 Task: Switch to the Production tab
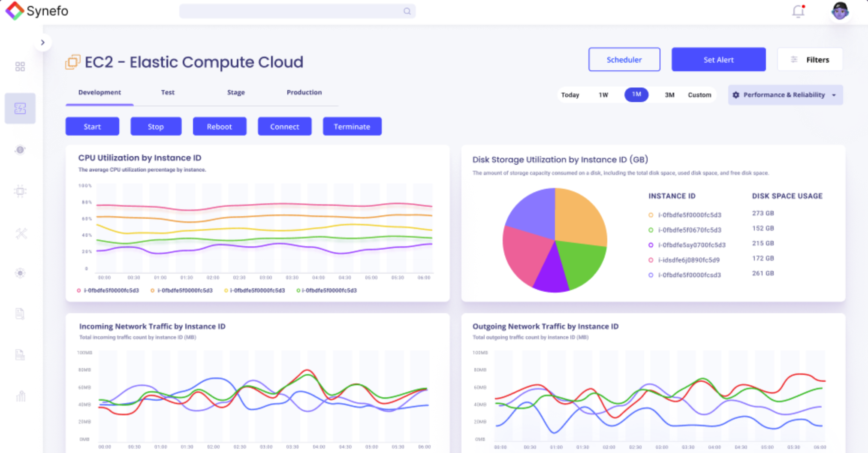click(x=304, y=93)
